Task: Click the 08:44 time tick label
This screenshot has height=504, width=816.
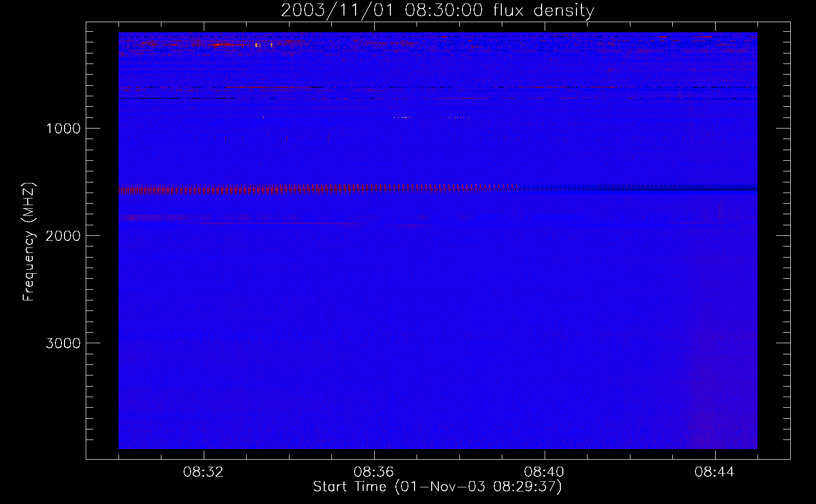Action: [x=715, y=472]
